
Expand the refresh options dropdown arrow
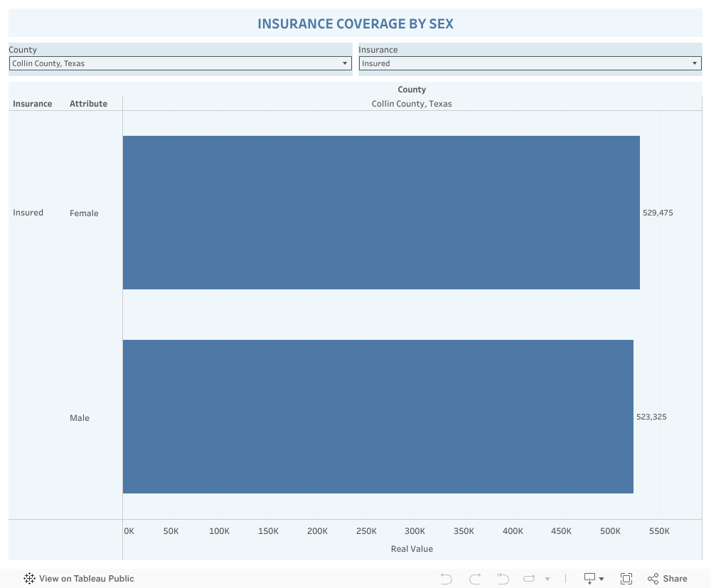coord(547,579)
